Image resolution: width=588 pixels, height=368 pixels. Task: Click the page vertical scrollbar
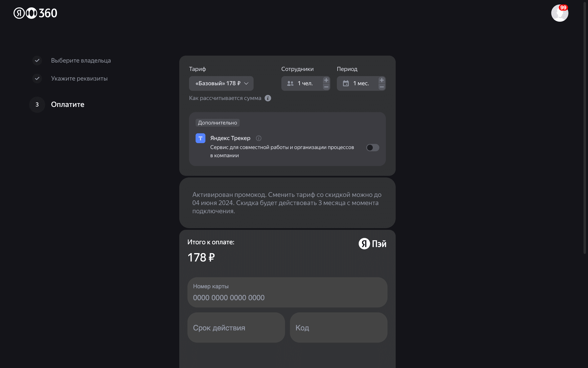(x=585, y=128)
